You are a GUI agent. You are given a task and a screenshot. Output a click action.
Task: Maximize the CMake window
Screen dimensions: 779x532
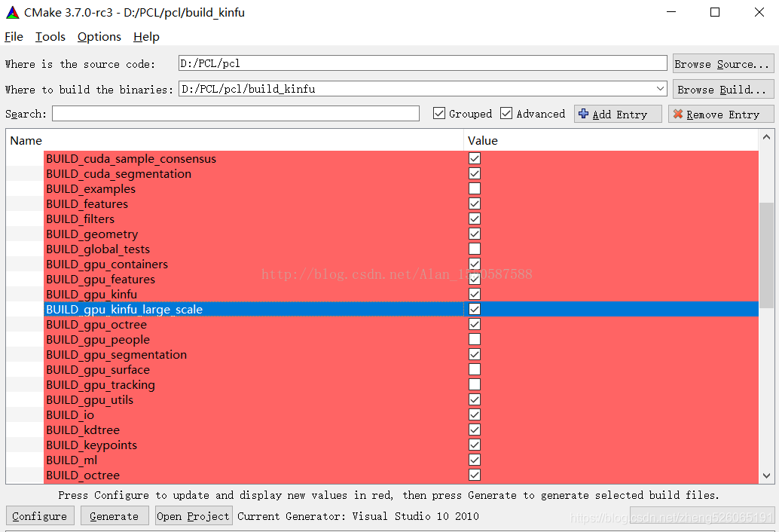click(x=715, y=12)
